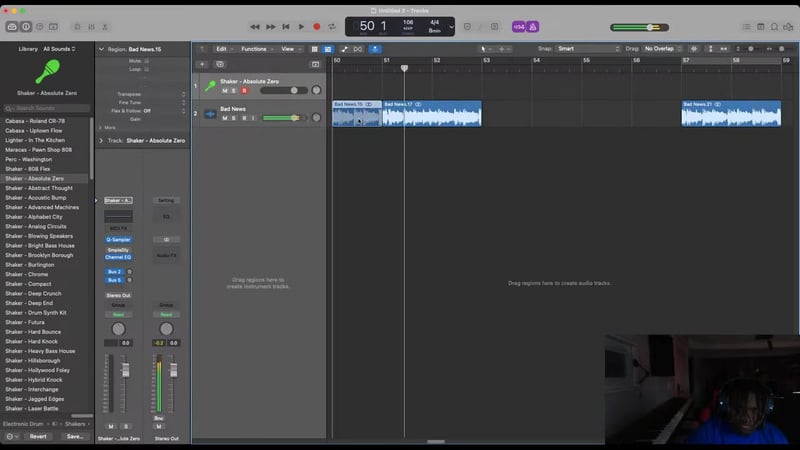
Task: Solo the Shaker - Absolute Zero track
Action: (234, 91)
